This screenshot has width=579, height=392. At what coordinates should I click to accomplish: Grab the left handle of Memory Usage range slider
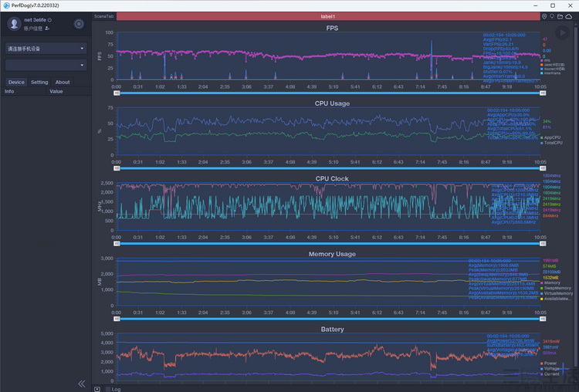coord(117,319)
